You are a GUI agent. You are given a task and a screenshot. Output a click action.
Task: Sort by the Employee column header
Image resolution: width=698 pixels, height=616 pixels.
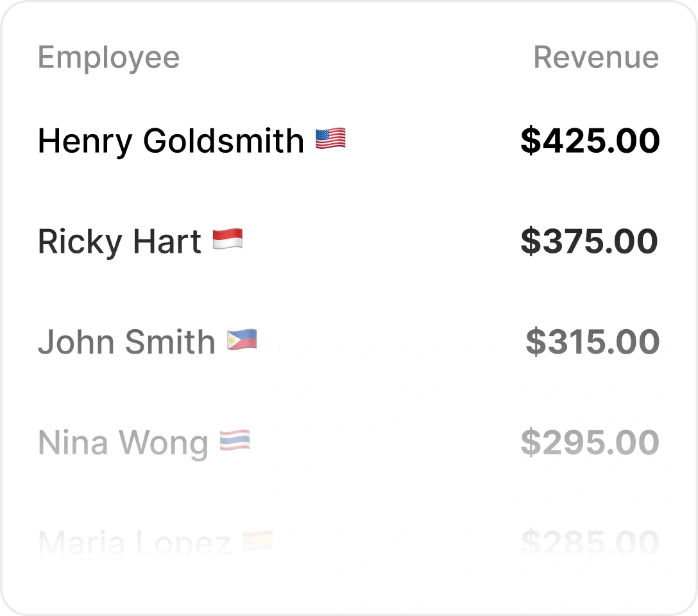[108, 58]
